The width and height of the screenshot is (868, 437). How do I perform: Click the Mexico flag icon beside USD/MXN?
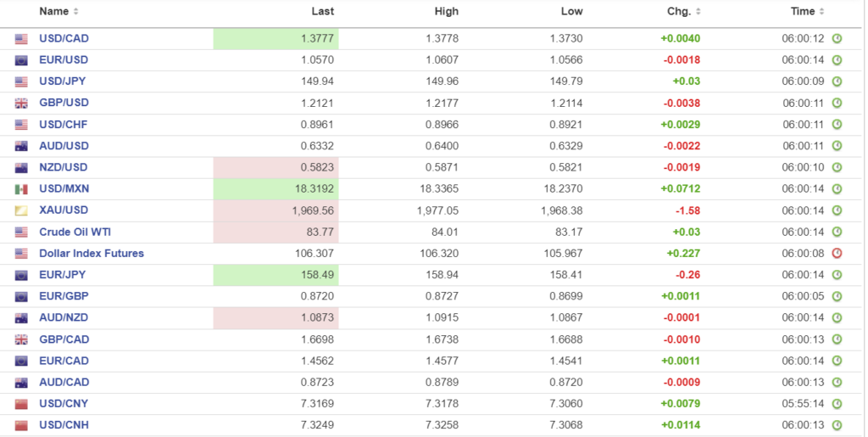21,188
